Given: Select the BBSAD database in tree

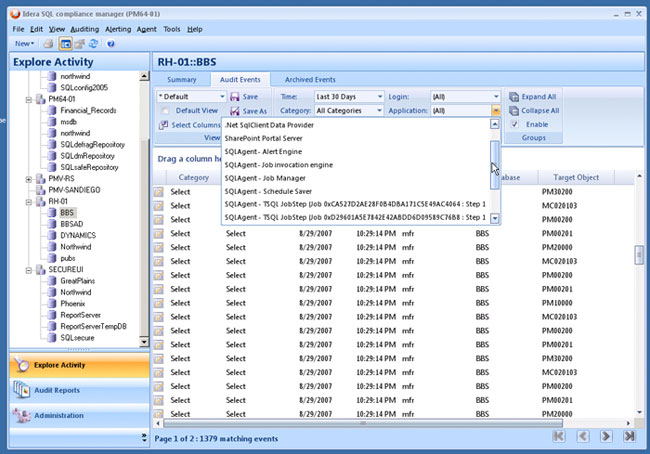Looking at the screenshot, I should tap(71, 224).
